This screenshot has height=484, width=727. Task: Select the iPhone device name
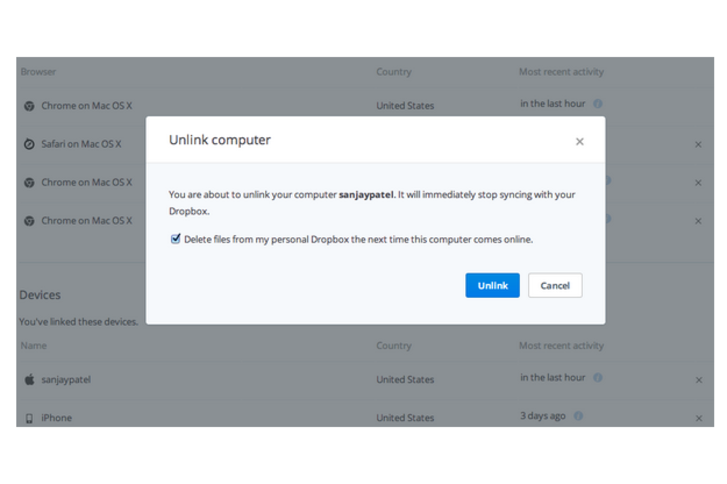[x=57, y=418]
